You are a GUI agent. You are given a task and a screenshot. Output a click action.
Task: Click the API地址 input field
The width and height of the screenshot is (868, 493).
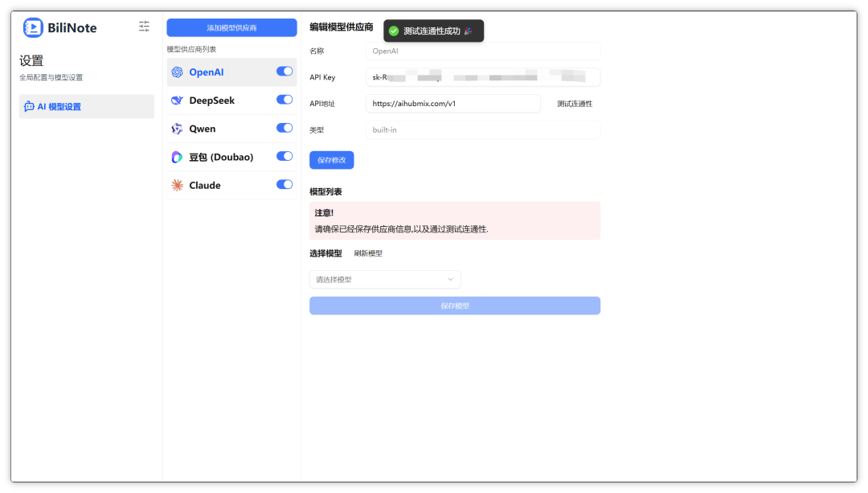pos(452,104)
